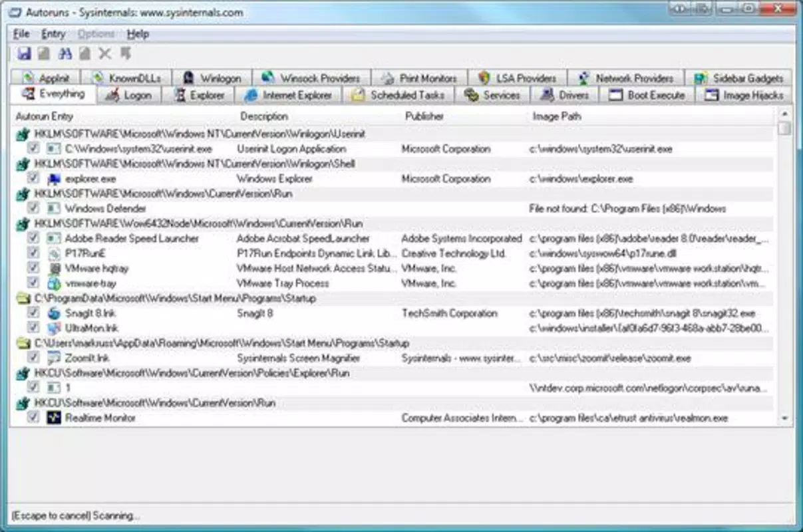Switch to the Scheduled Tasks tab
Screen dimensions: 803x532
(399, 95)
